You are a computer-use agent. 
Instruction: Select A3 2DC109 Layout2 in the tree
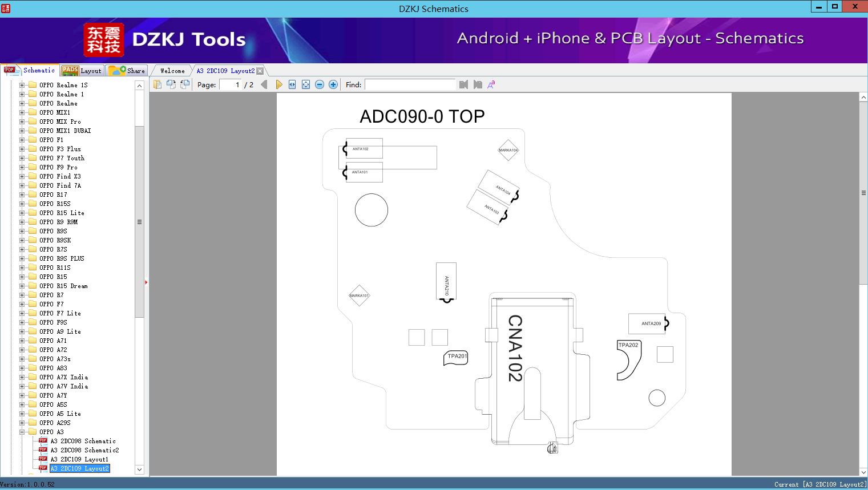79,468
